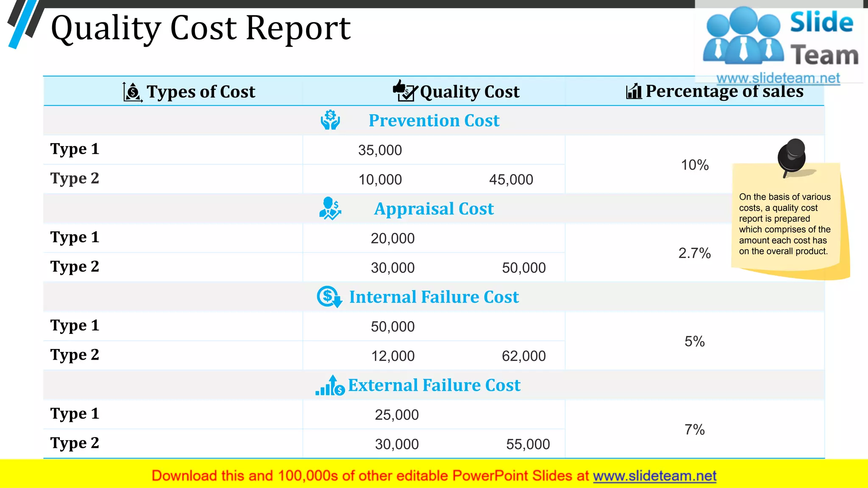Click the dollar coin down-arrow icon for Internal Failure
Screen dimensions: 868x488
[329, 297]
